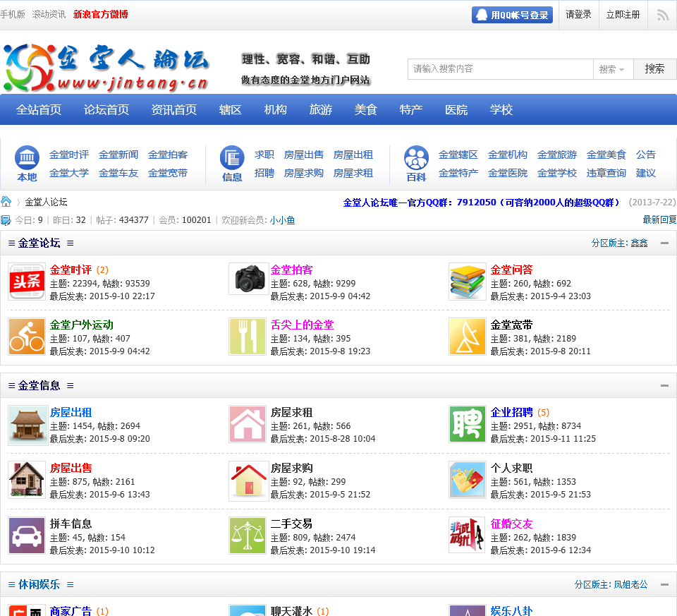Viewport: 677px width, 616px height.
Task: Click the 本地 category icon
Action: click(28, 157)
